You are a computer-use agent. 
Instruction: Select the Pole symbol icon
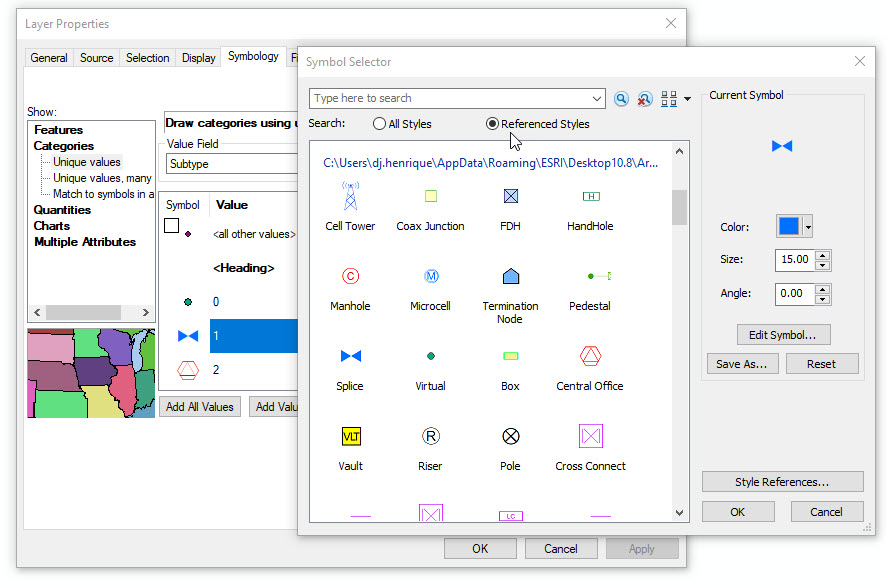tap(511, 436)
